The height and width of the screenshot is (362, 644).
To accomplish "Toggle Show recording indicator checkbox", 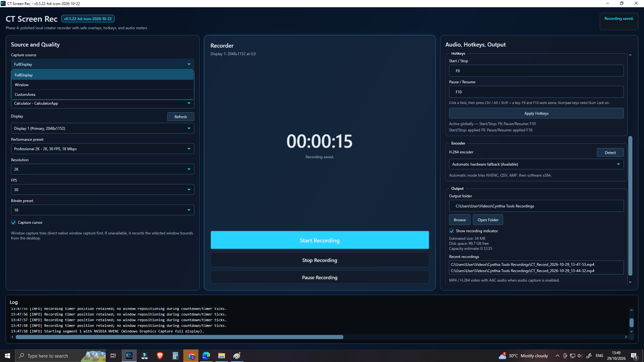I will click(452, 231).
